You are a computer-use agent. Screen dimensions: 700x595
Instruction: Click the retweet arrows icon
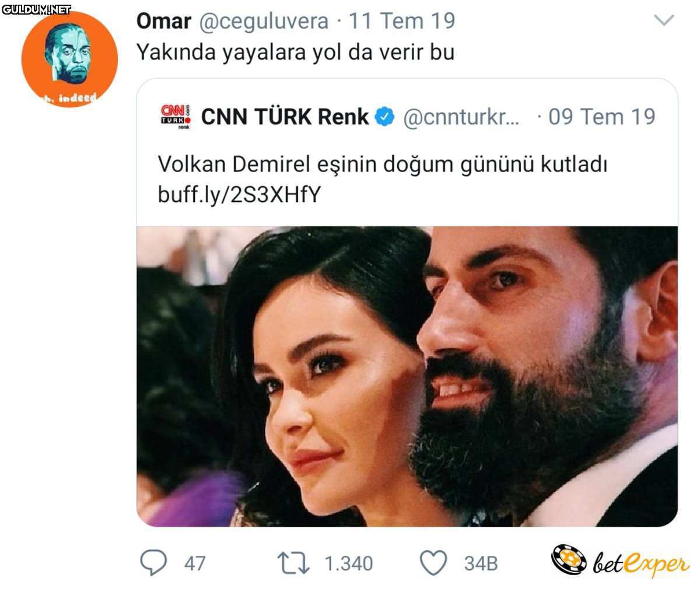(292, 563)
